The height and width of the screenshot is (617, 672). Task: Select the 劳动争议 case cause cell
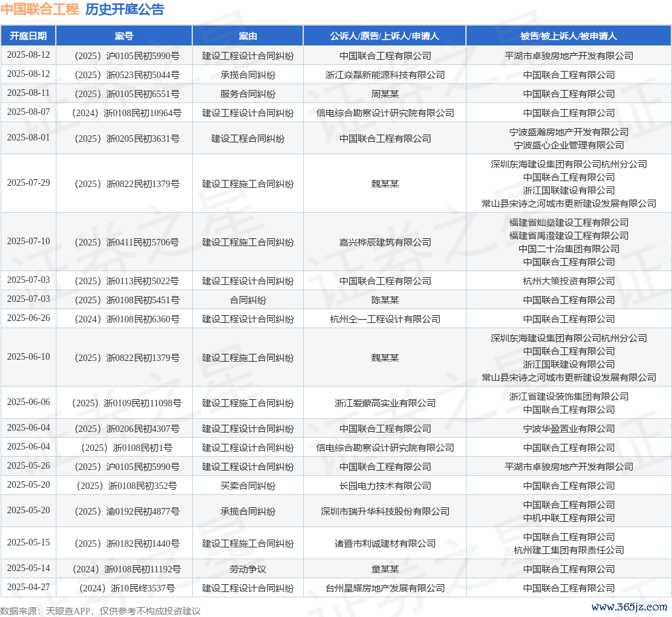point(247,569)
